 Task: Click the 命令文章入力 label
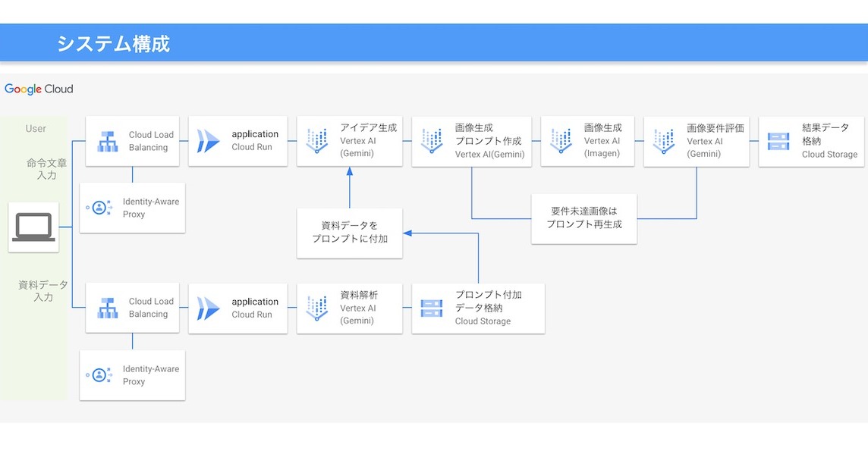46,169
